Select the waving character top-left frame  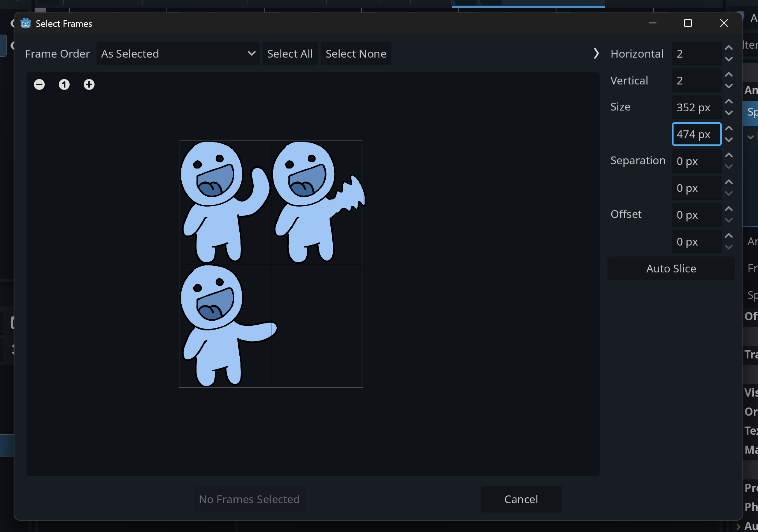(225, 202)
